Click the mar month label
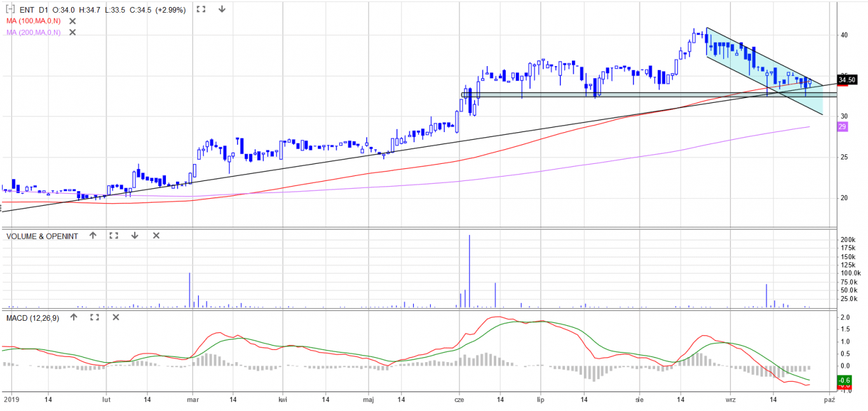 point(193,400)
